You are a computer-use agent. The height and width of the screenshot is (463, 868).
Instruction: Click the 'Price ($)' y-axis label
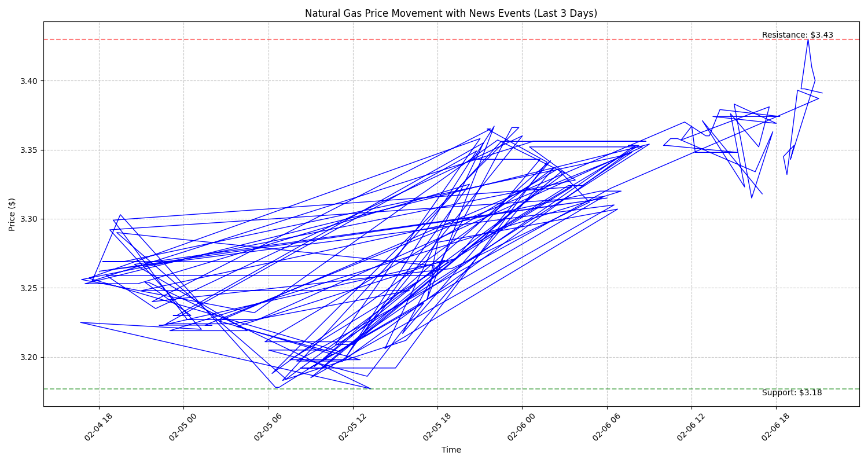pos(12,214)
